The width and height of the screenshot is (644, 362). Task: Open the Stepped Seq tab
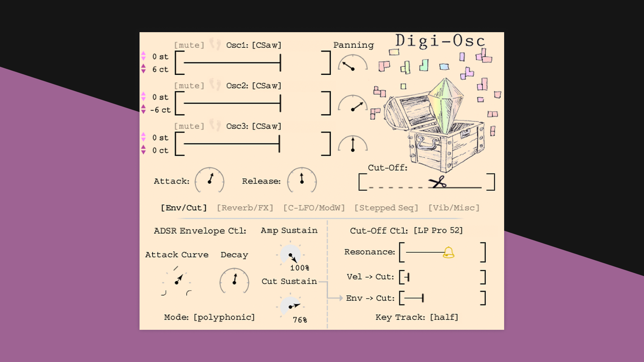pos(386,207)
